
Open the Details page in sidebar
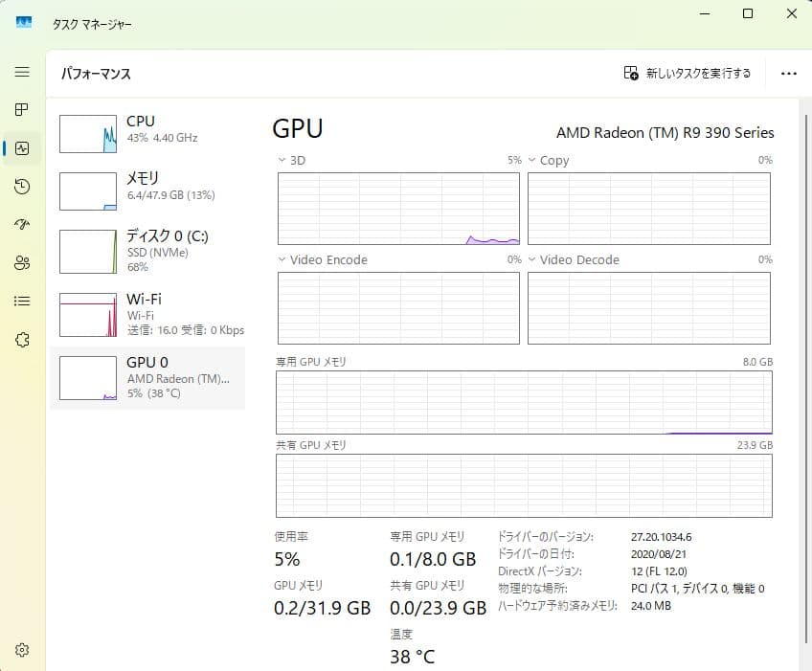(x=21, y=301)
